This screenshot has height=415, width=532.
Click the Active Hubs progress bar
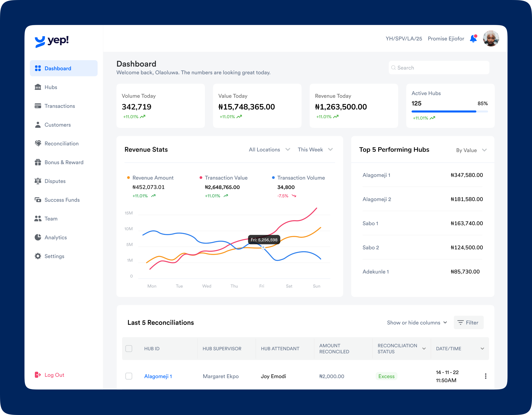tap(449, 111)
